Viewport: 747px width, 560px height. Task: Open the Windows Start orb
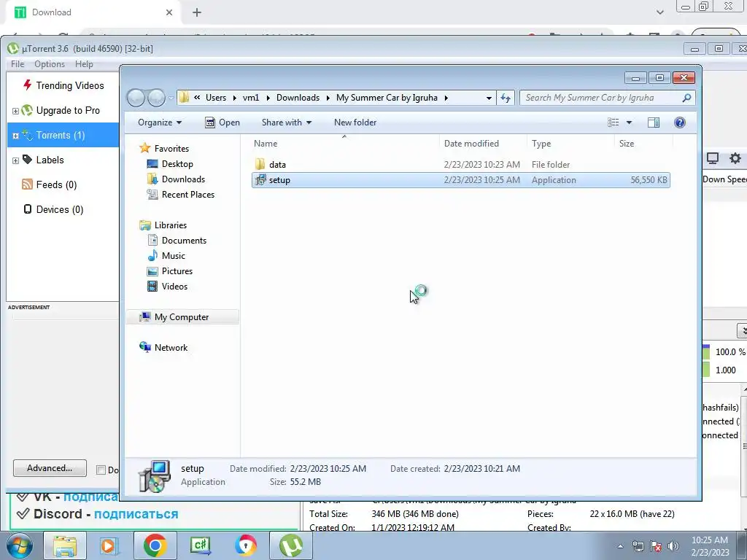pyautogui.click(x=19, y=545)
